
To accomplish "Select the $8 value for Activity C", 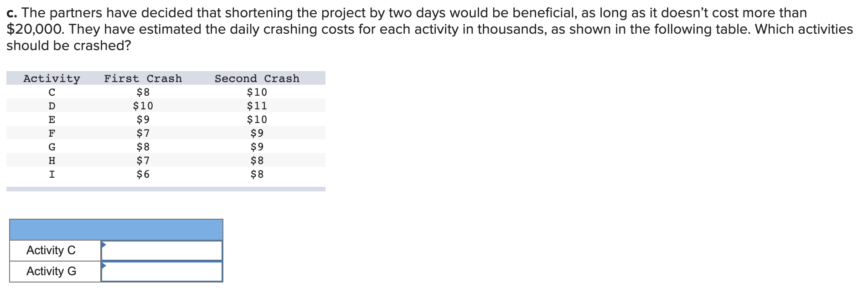I will tap(142, 92).
